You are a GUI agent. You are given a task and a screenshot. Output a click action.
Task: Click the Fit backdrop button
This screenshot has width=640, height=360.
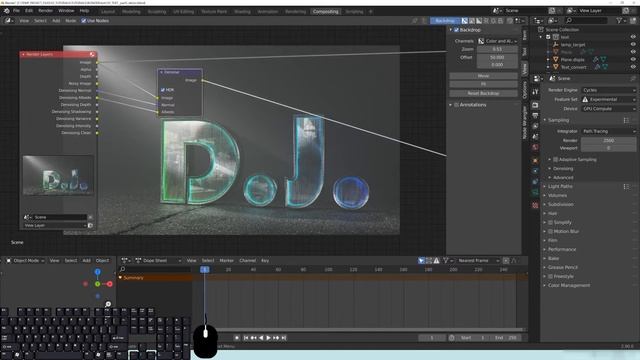(483, 84)
